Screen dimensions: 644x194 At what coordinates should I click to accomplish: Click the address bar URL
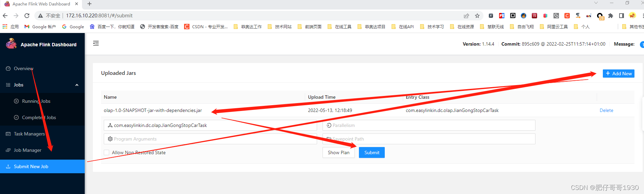pos(99,16)
